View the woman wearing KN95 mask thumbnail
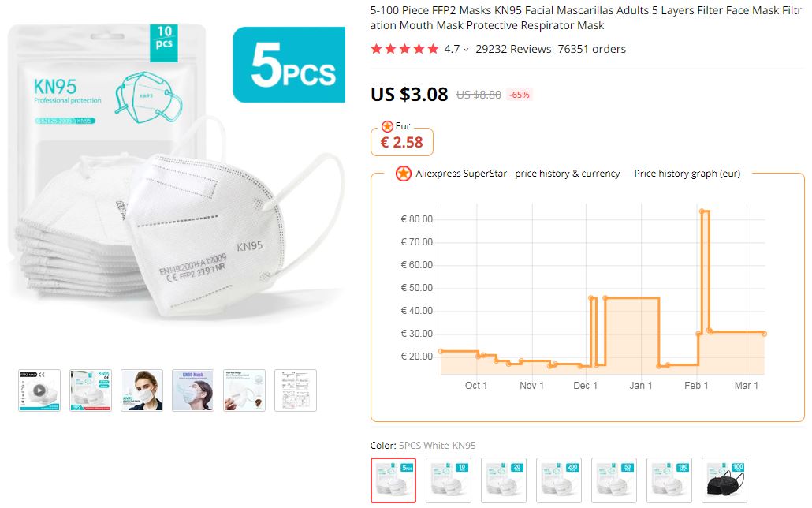Screen dimensions: 812x508 click(142, 390)
